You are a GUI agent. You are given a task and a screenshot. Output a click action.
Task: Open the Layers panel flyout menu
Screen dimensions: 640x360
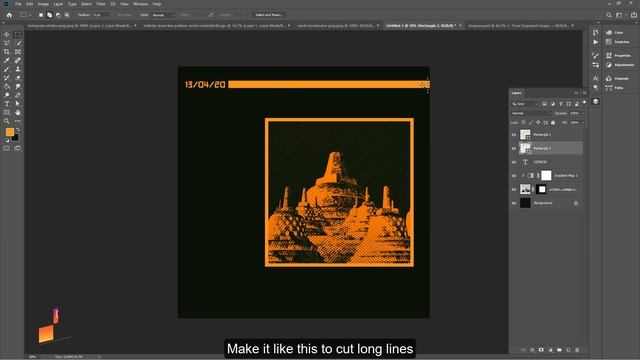pyautogui.click(x=584, y=93)
